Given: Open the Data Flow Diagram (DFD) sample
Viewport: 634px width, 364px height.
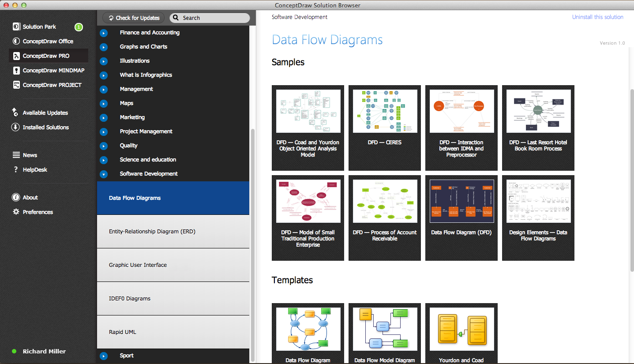Looking at the screenshot, I should (461, 218).
